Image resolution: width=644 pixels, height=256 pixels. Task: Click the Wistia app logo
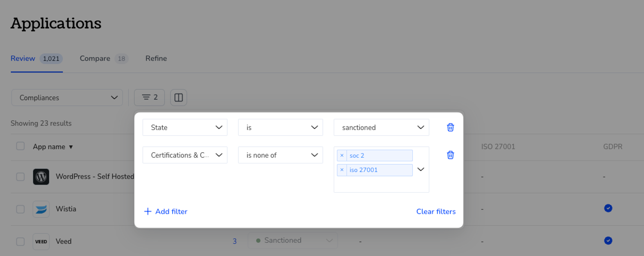(x=41, y=209)
